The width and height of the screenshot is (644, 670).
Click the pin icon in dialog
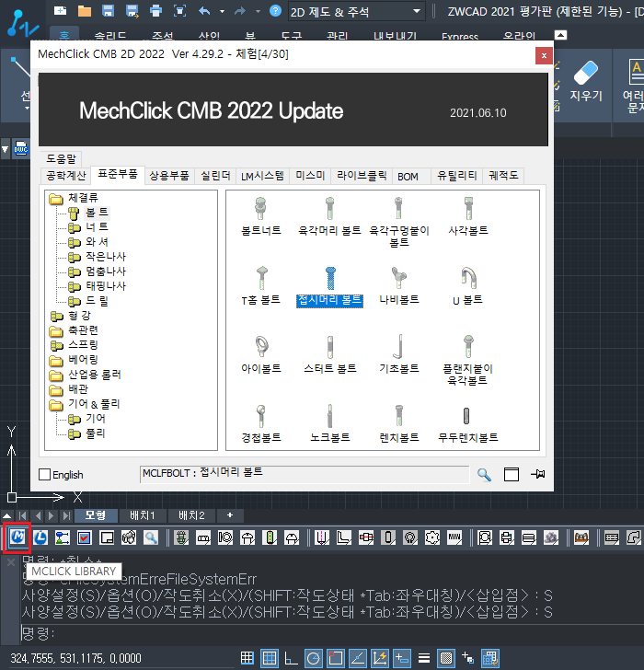coord(537,474)
